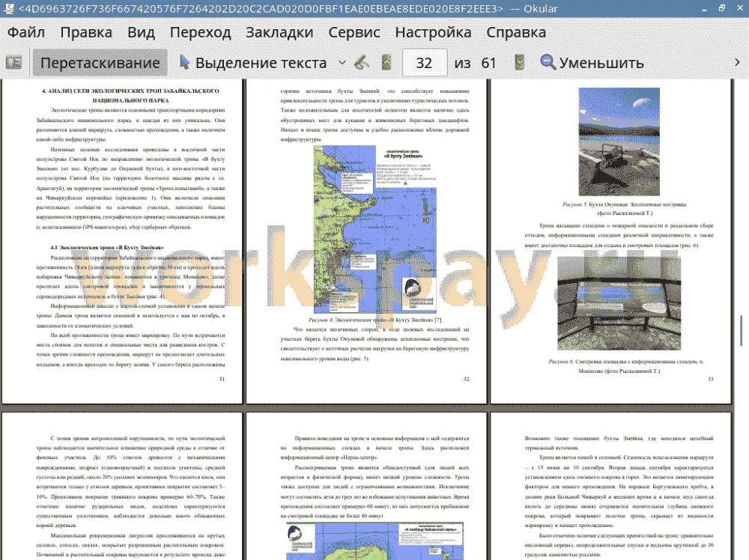
Task: Restore down the Okular window
Action: pyautogui.click(x=722, y=8)
